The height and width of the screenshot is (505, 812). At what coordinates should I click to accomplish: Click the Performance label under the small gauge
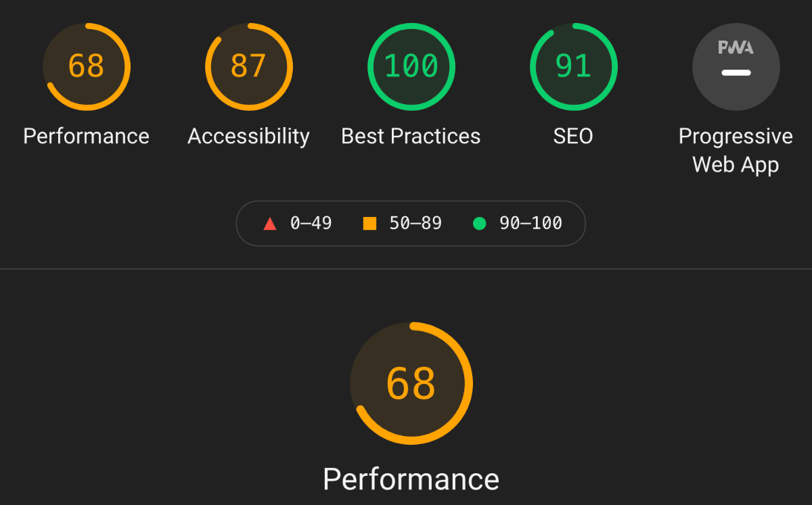click(87, 137)
